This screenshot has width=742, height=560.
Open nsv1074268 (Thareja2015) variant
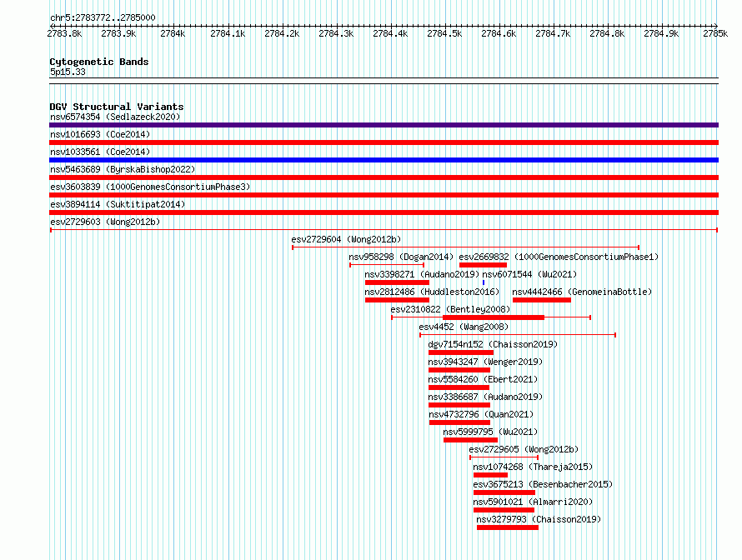pos(533,467)
